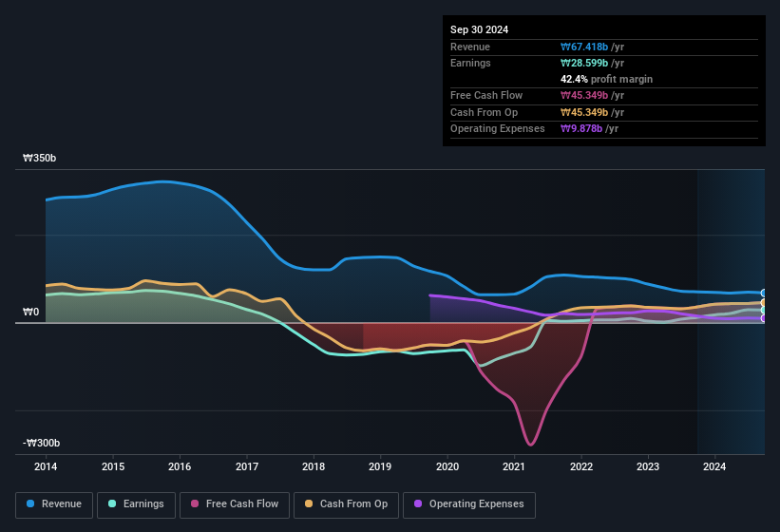
Task: Toggle the Cash From Op legend button
Action: 346,504
